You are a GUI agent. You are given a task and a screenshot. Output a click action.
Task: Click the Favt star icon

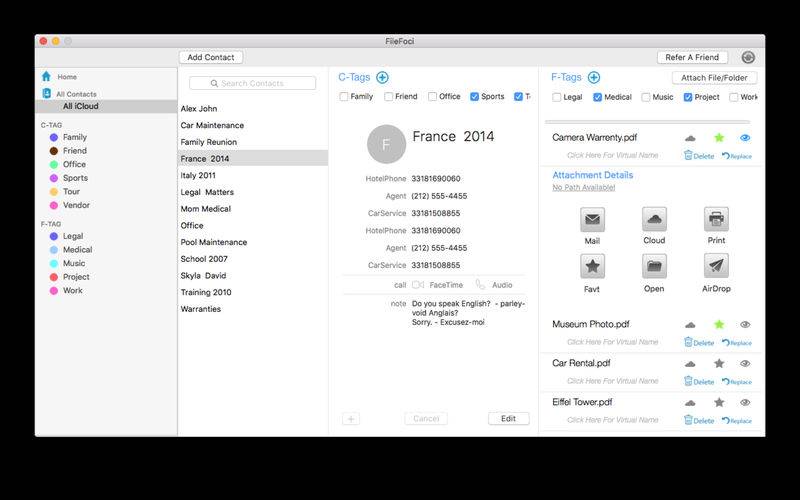click(x=592, y=266)
